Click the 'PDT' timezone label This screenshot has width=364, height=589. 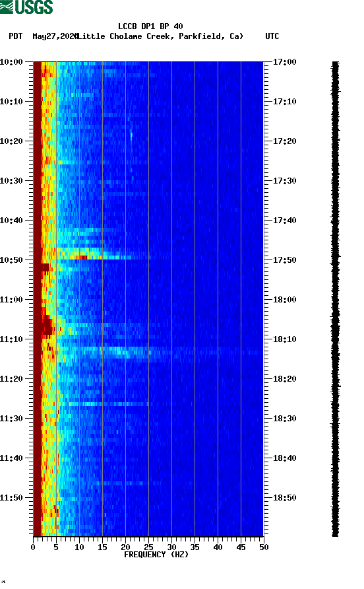(x=15, y=36)
